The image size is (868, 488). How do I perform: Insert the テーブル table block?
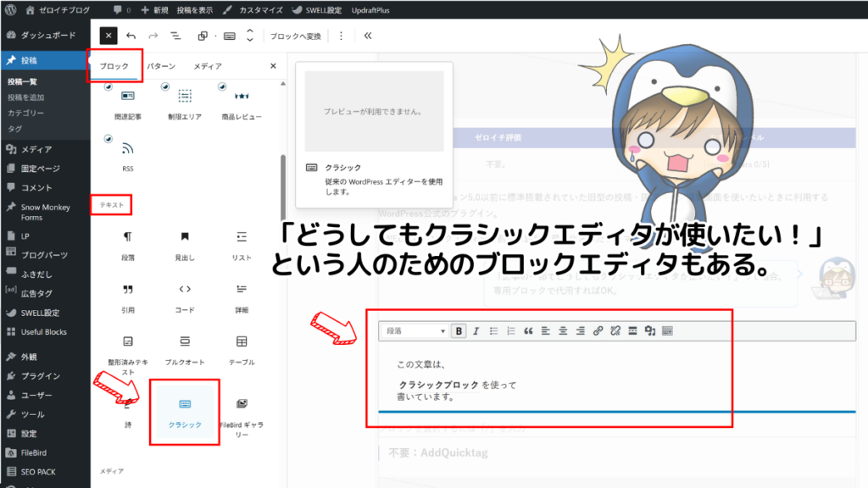242,350
